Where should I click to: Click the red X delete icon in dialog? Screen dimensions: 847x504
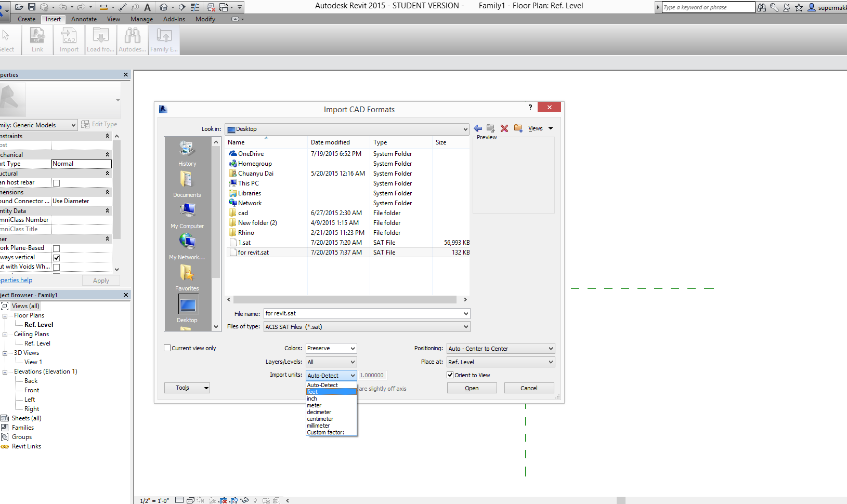click(504, 128)
